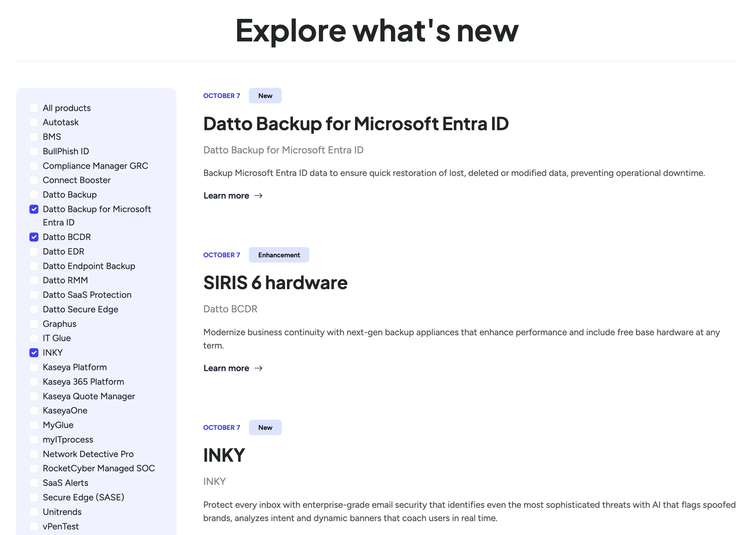Click the "New" badge on the INKY post
This screenshot has width=756, height=535.
[265, 427]
